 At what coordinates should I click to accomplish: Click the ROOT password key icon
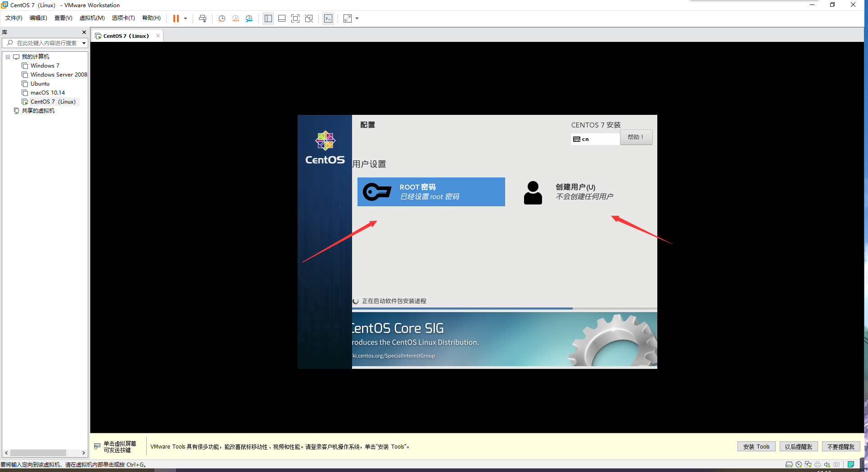pos(377,192)
